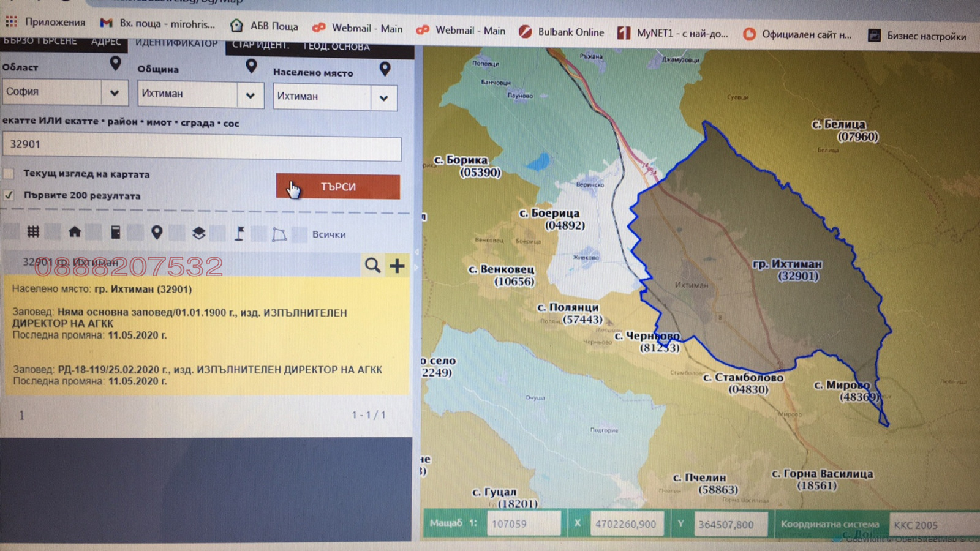Open the Bulbank Online bookmark

coord(561,32)
